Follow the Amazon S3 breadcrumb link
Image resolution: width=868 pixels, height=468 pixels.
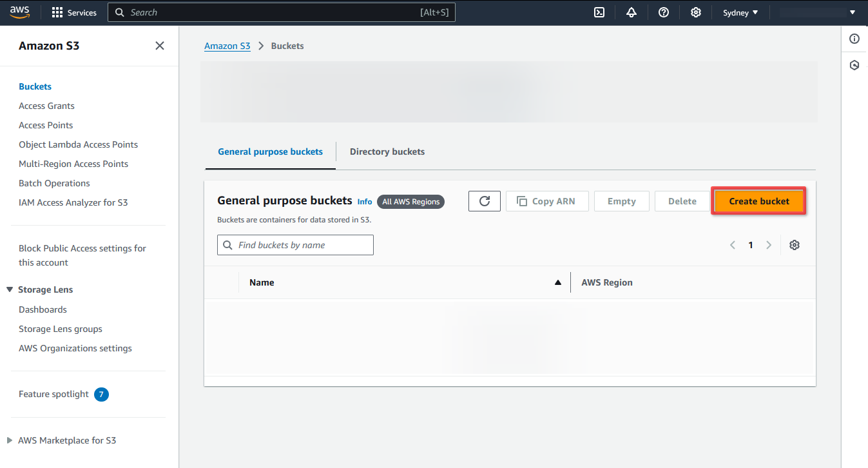pyautogui.click(x=227, y=46)
